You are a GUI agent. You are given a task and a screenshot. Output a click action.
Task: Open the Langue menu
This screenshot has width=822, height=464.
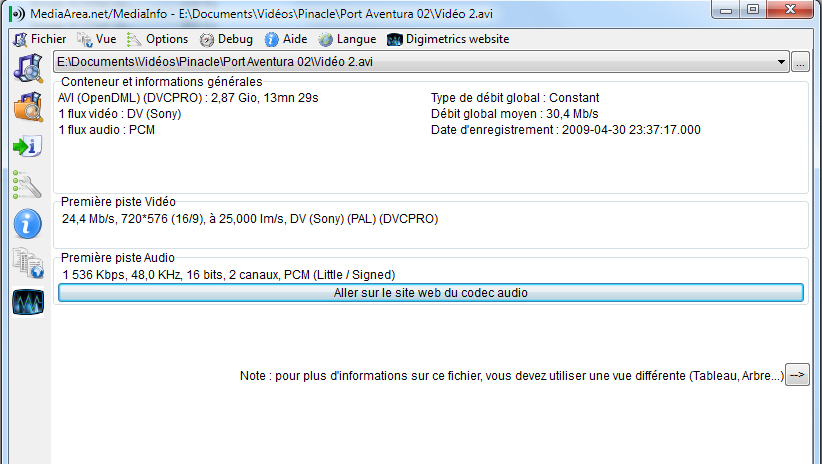point(347,39)
